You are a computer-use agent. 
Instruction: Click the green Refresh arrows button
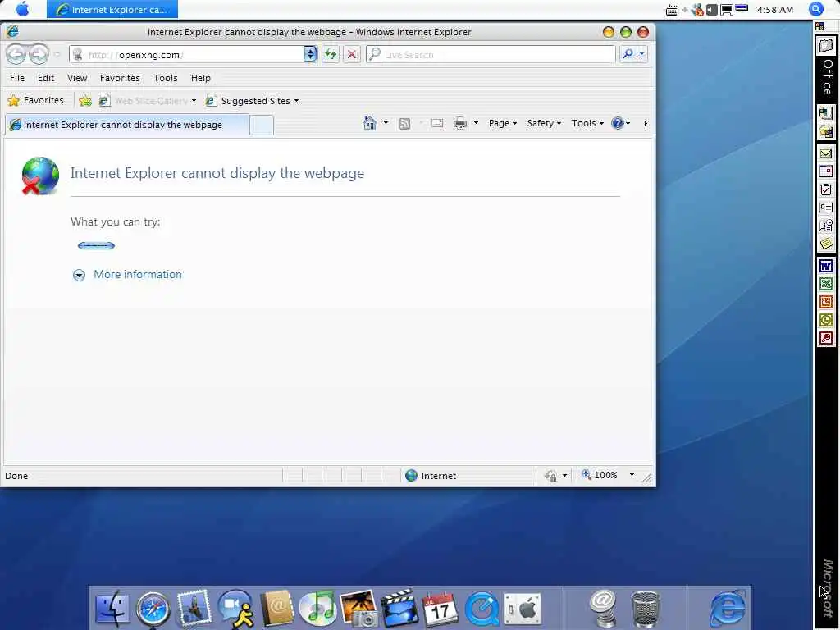[x=331, y=55]
